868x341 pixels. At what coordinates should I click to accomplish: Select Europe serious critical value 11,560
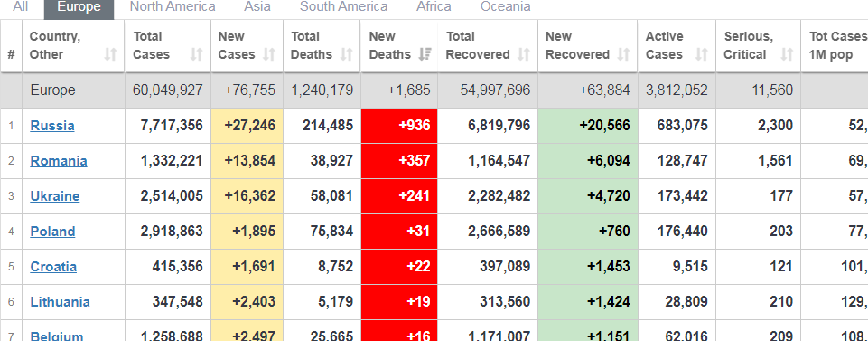pos(772,90)
